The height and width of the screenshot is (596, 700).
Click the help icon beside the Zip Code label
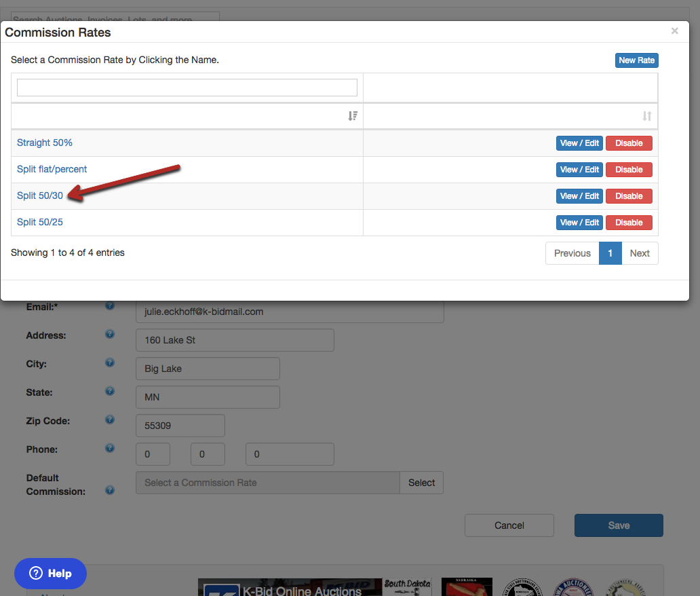tap(110, 420)
